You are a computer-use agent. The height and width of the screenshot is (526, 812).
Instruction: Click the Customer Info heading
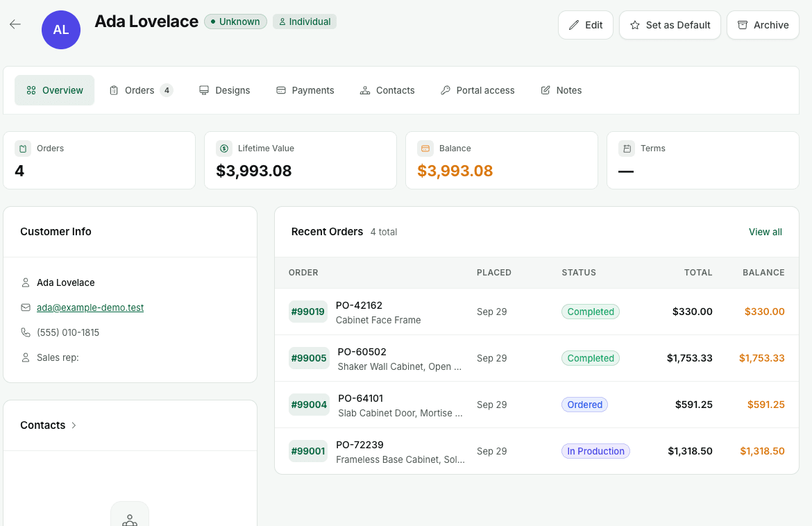click(56, 231)
